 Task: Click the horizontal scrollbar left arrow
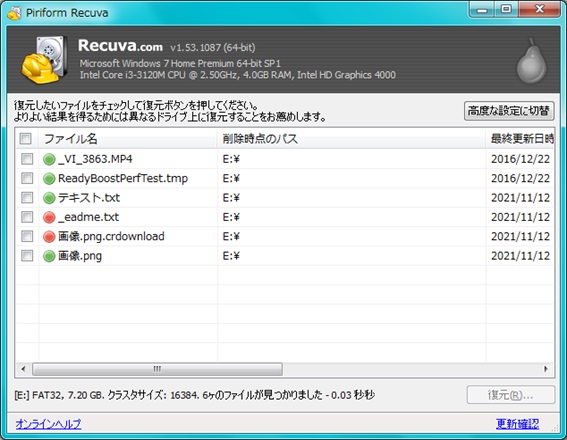tap(23, 369)
